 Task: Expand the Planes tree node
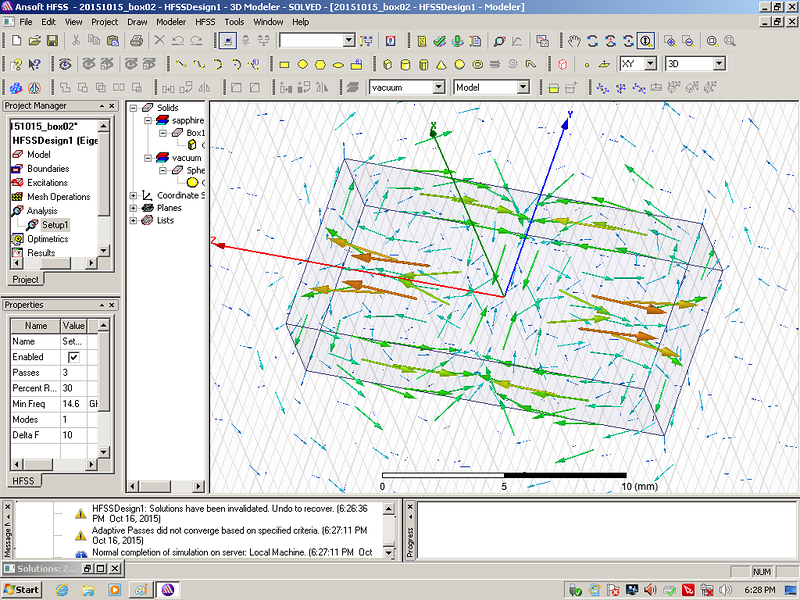[134, 208]
